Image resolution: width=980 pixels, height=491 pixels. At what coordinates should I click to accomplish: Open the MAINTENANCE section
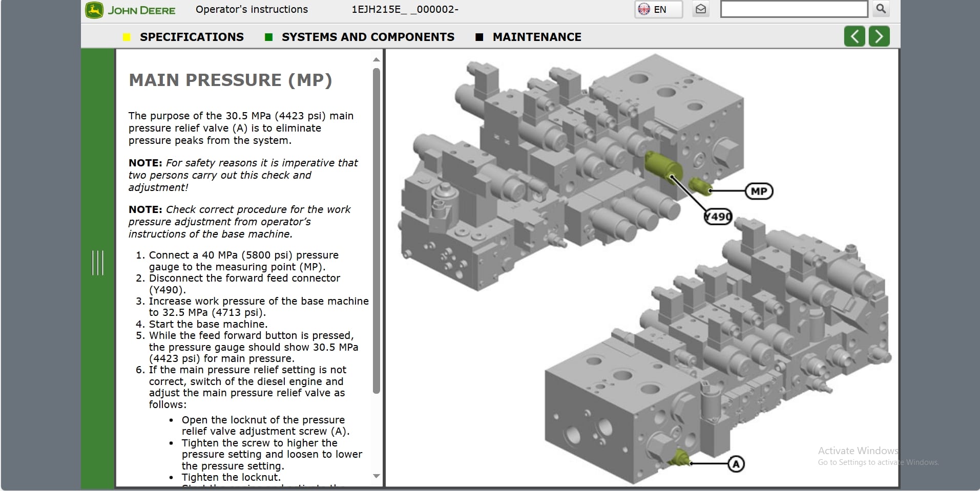[536, 37]
